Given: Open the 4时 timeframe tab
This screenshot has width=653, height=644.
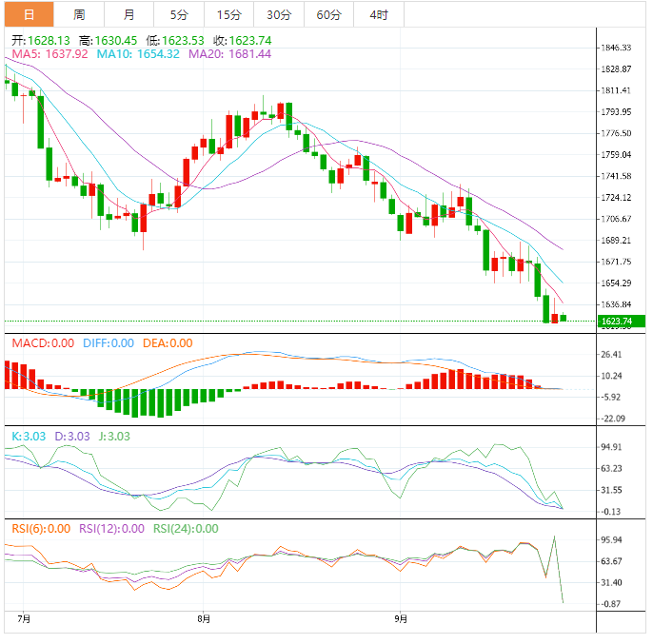Looking at the screenshot, I should point(379,14).
